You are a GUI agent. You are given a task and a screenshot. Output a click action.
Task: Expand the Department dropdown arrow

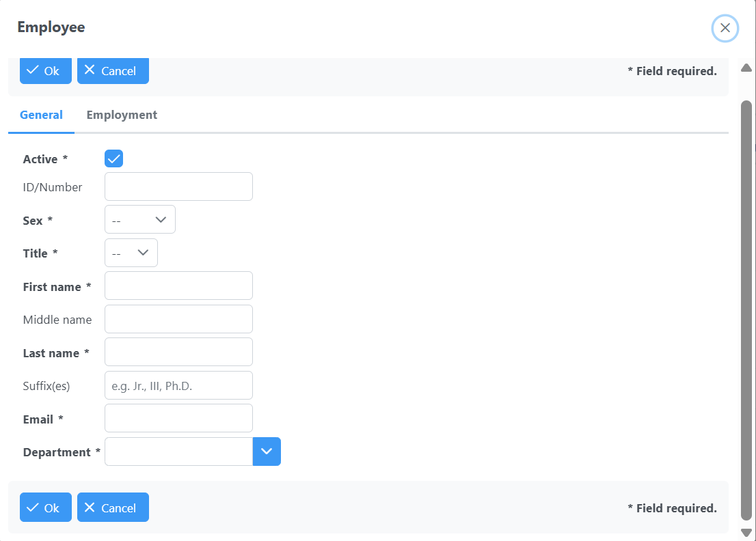[x=267, y=452]
